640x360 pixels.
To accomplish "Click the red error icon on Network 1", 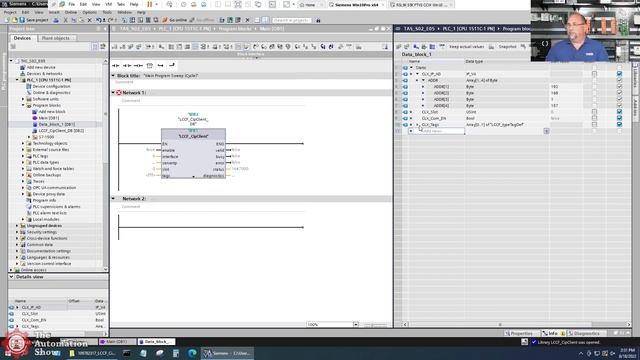I will coord(119,93).
